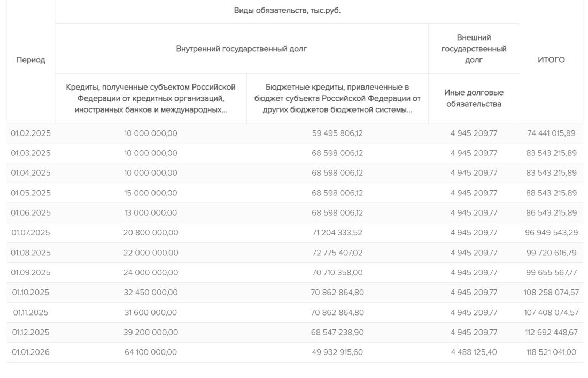Click the "Виды обязательств, тыс.руб." header
Viewport: 588px width, 378px height.
click(287, 12)
